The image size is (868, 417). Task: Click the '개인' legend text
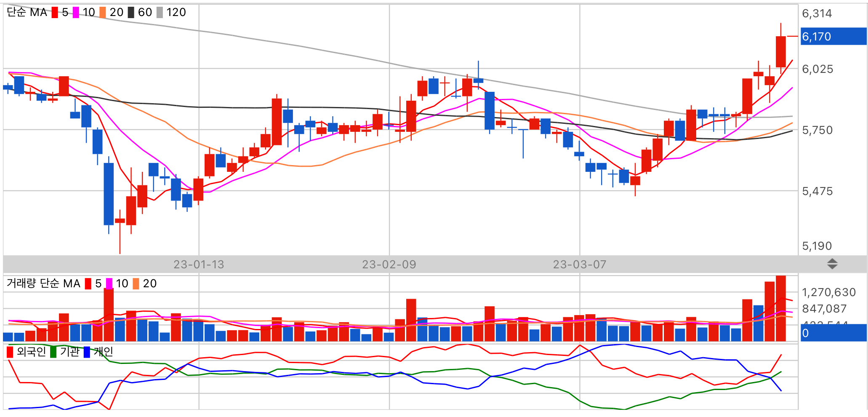pos(103,352)
